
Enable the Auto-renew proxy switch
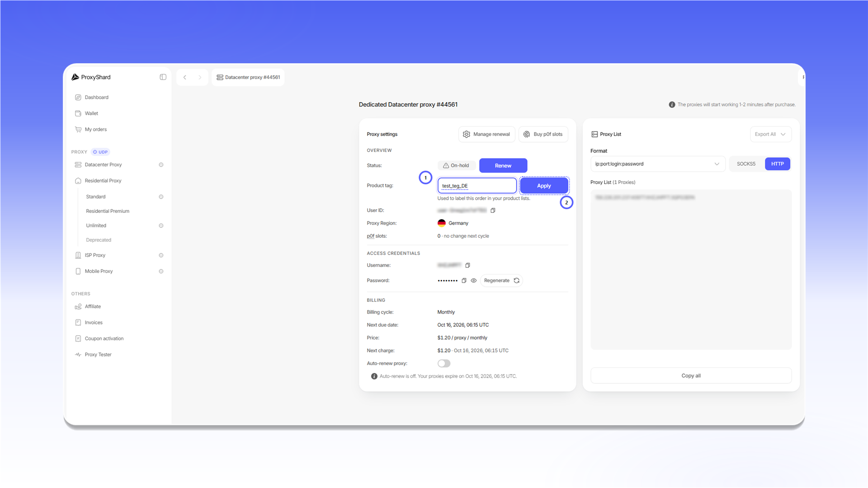click(444, 363)
